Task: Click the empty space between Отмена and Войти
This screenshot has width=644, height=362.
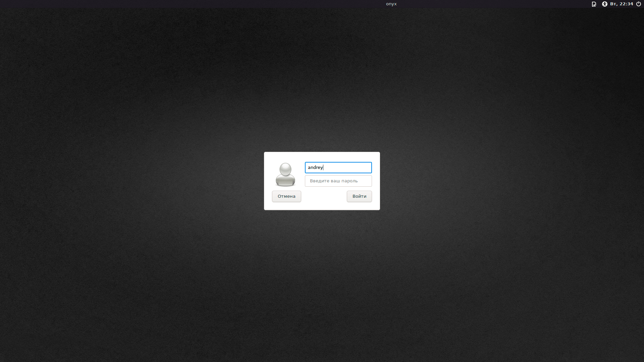Action: pyautogui.click(x=324, y=196)
